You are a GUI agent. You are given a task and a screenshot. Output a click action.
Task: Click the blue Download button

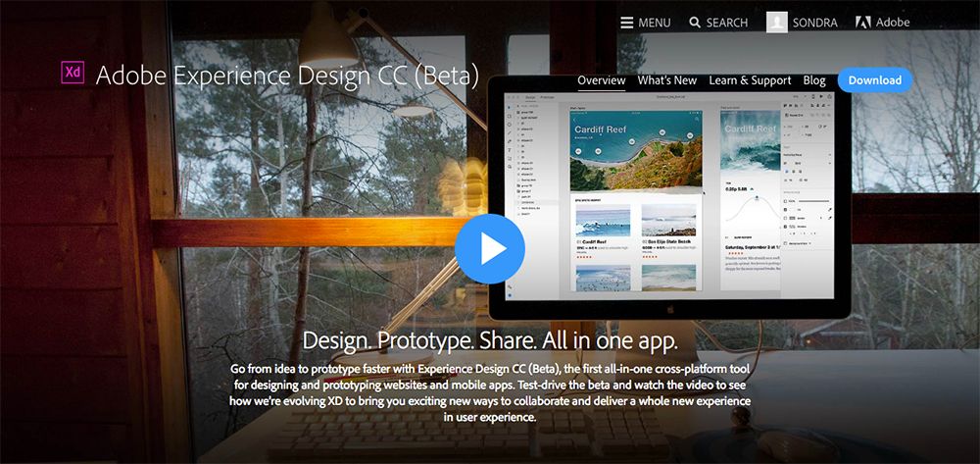coord(875,80)
